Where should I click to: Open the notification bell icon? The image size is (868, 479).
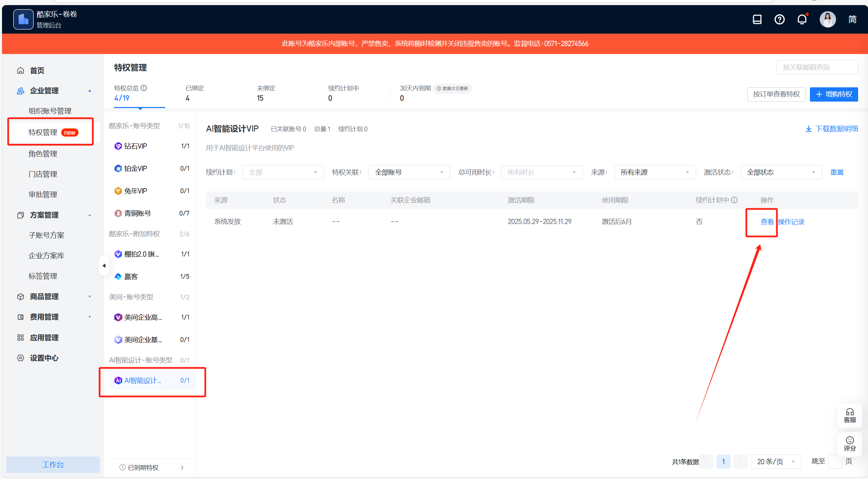coord(802,19)
